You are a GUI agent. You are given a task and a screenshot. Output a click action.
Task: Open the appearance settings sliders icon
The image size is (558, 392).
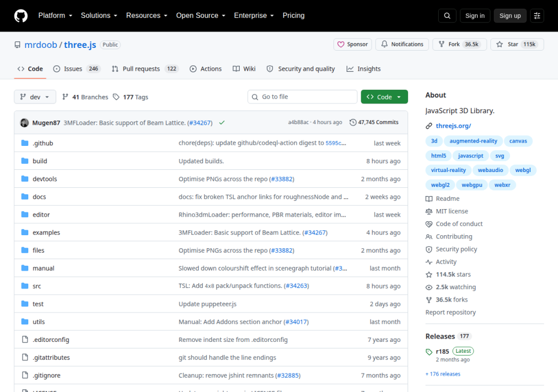(537, 16)
